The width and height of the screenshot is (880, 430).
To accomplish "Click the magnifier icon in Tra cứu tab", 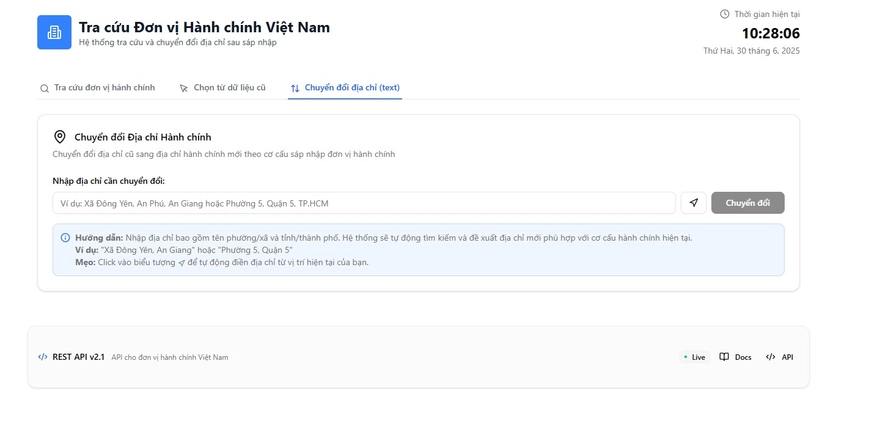I will tap(44, 89).
